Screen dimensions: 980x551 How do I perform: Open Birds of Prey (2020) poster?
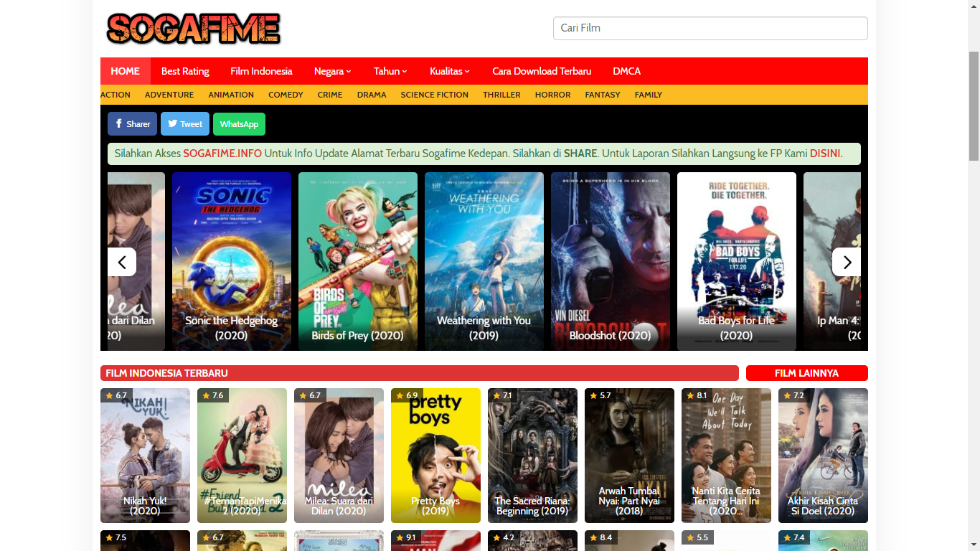click(x=358, y=261)
